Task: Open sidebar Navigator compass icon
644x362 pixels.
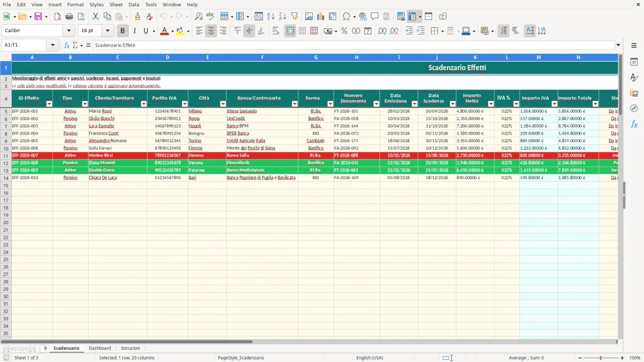Action: click(x=634, y=108)
